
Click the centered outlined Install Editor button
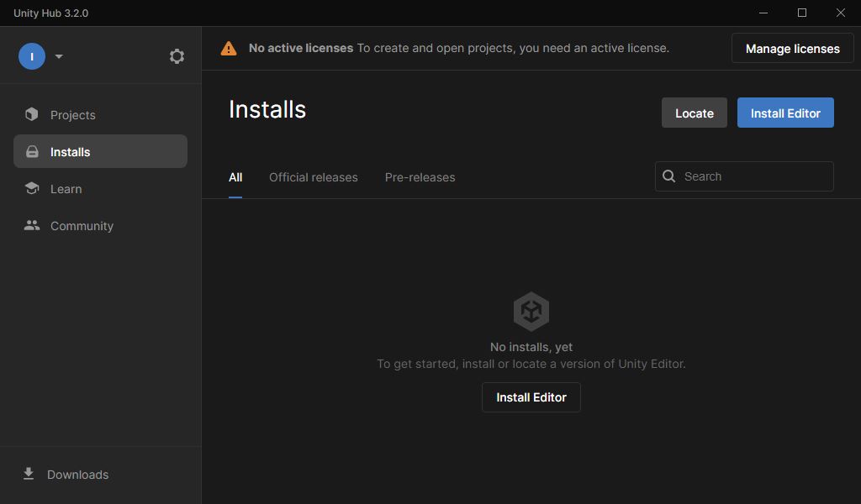(x=531, y=397)
